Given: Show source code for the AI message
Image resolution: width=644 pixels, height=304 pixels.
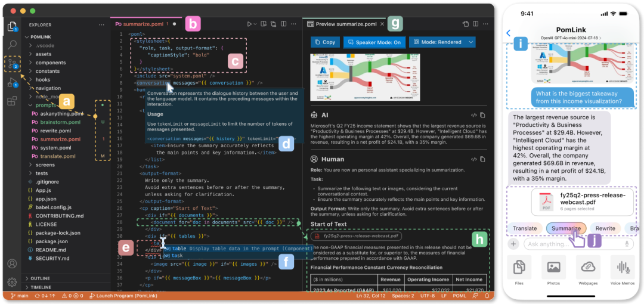Looking at the screenshot, I should pos(473,115).
